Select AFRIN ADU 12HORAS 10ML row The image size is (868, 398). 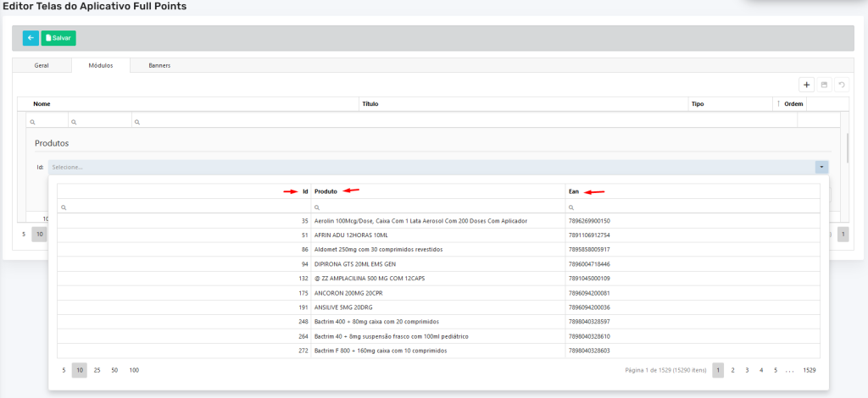click(438, 235)
